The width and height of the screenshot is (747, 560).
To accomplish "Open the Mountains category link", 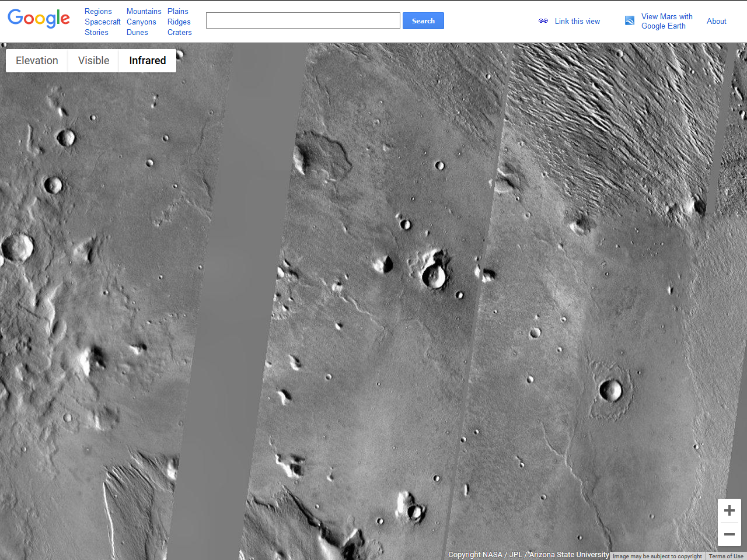I will pos(144,11).
